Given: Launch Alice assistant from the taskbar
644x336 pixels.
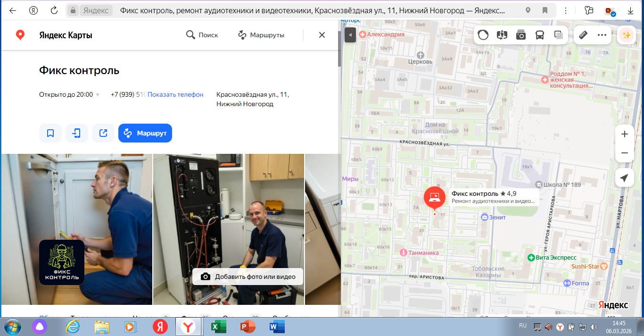Looking at the screenshot, I should [x=40, y=326].
